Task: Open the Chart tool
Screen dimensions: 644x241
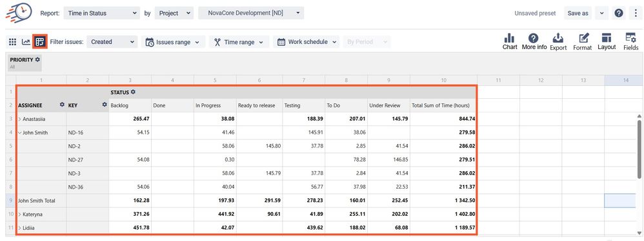Action: pyautogui.click(x=510, y=41)
